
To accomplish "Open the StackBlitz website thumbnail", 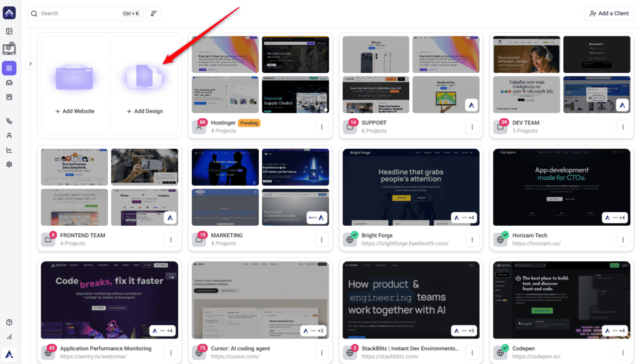I will 411,300.
